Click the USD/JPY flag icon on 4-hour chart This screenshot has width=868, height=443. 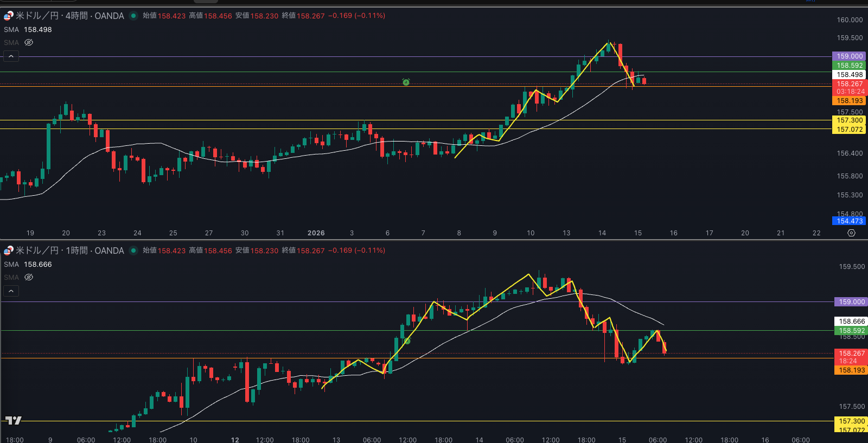9,16
